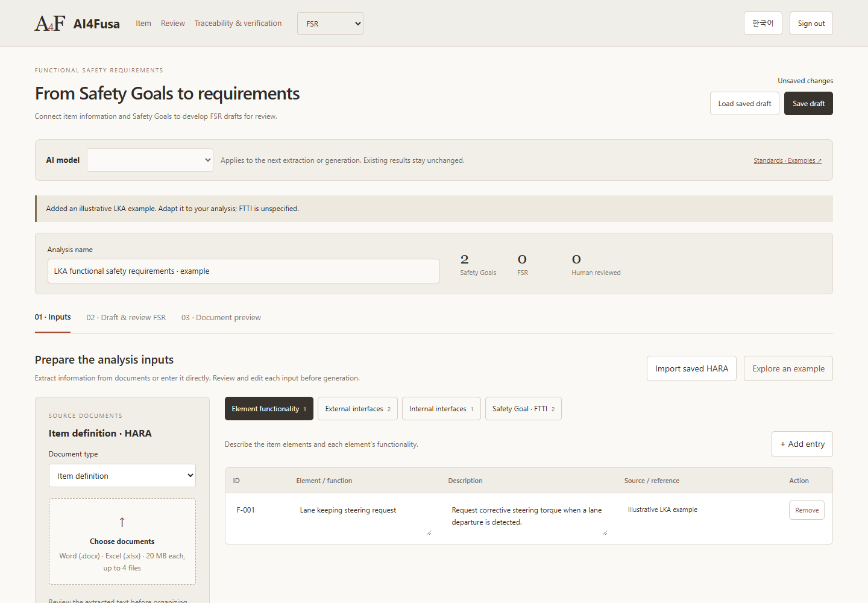Switch language with the 한국어 button
868x603 pixels.
[x=763, y=24]
